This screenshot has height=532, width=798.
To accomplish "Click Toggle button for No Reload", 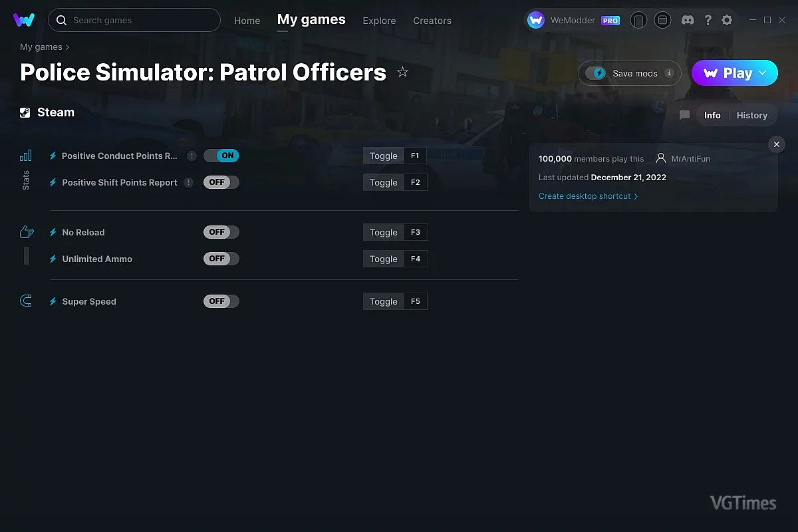I will tap(383, 232).
